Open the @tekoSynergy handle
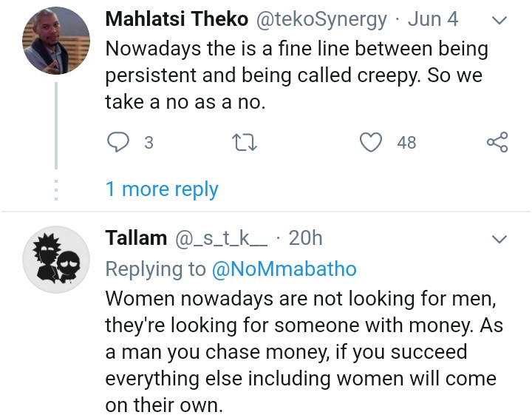 (321, 20)
